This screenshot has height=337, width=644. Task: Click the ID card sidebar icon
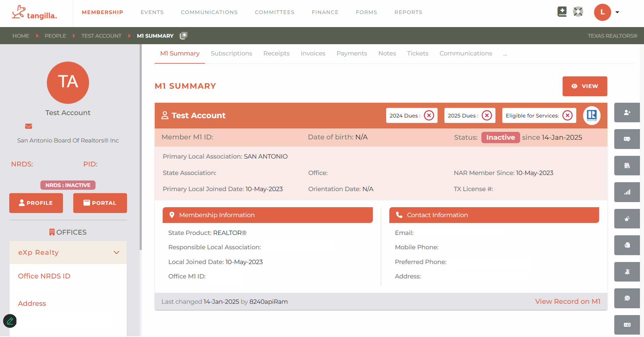click(x=627, y=325)
